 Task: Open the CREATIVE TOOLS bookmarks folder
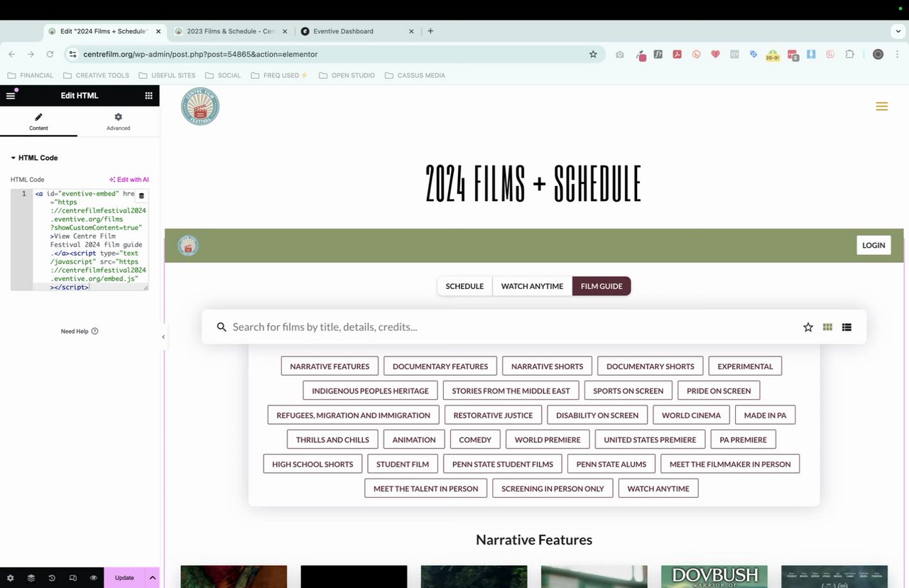96,75
